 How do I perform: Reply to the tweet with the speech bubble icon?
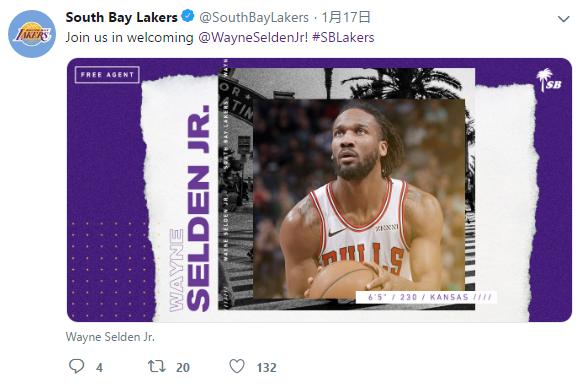coord(76,366)
